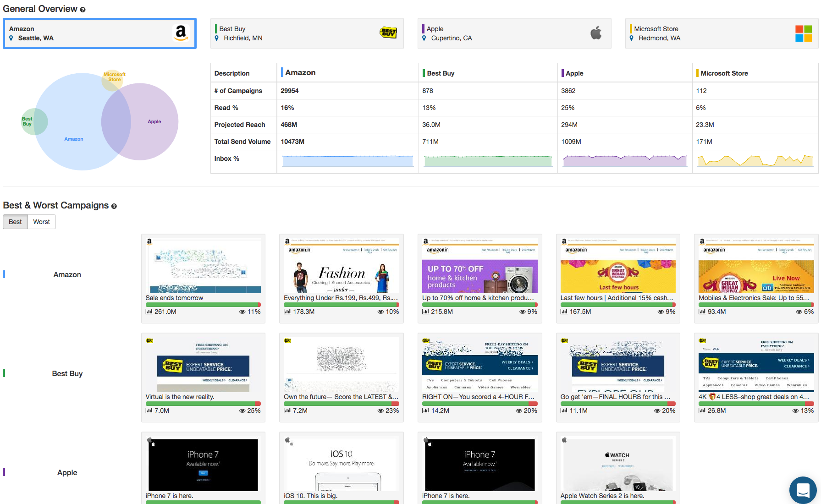Click the Apple logo in company card
The width and height of the screenshot is (821, 504).
point(596,33)
